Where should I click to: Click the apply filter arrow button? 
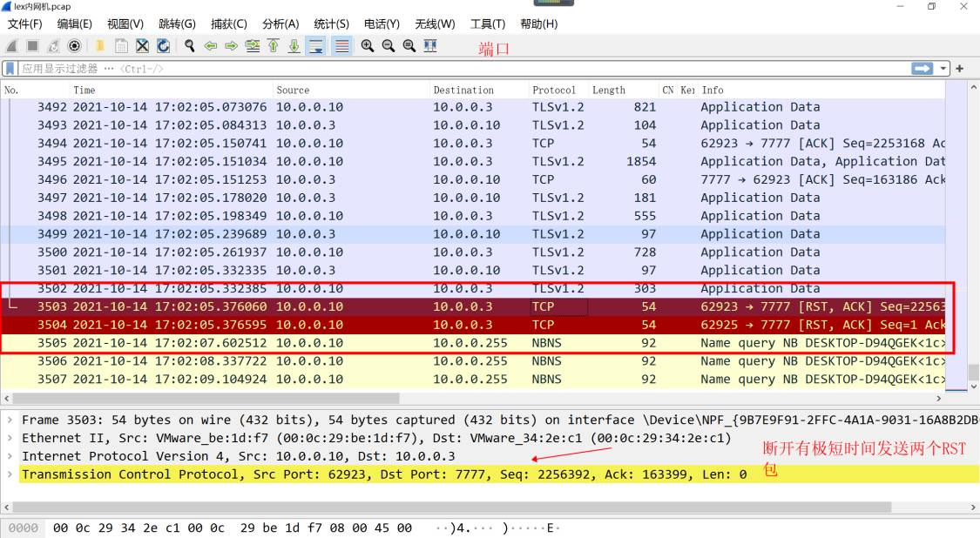[x=922, y=68]
